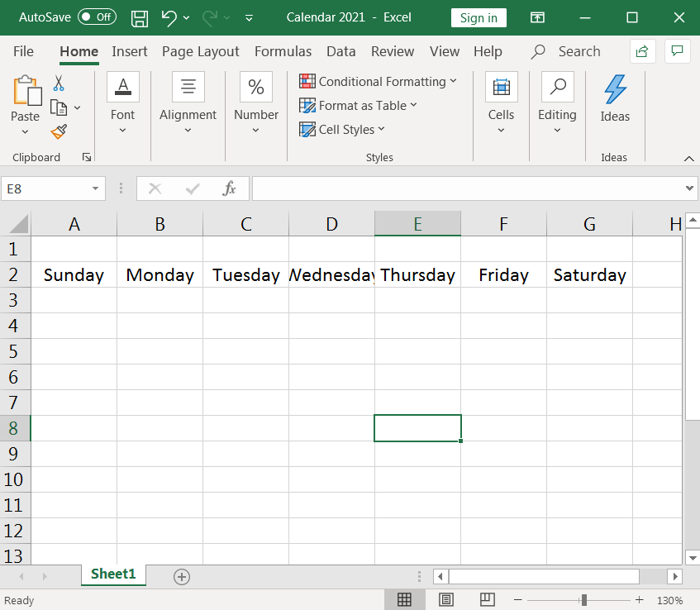This screenshot has width=700, height=610.
Task: Click the Cut scissors icon
Action: coord(59,83)
